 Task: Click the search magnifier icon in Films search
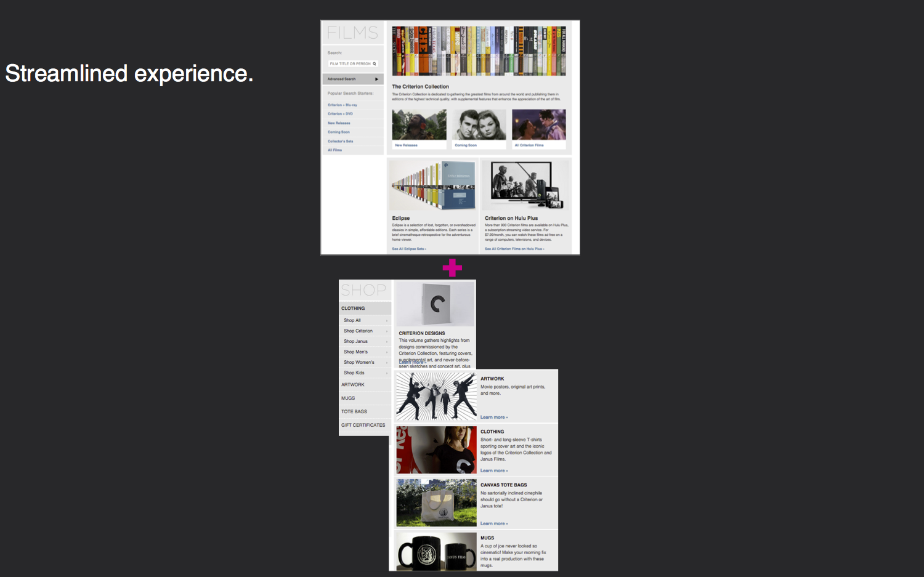[374, 63]
